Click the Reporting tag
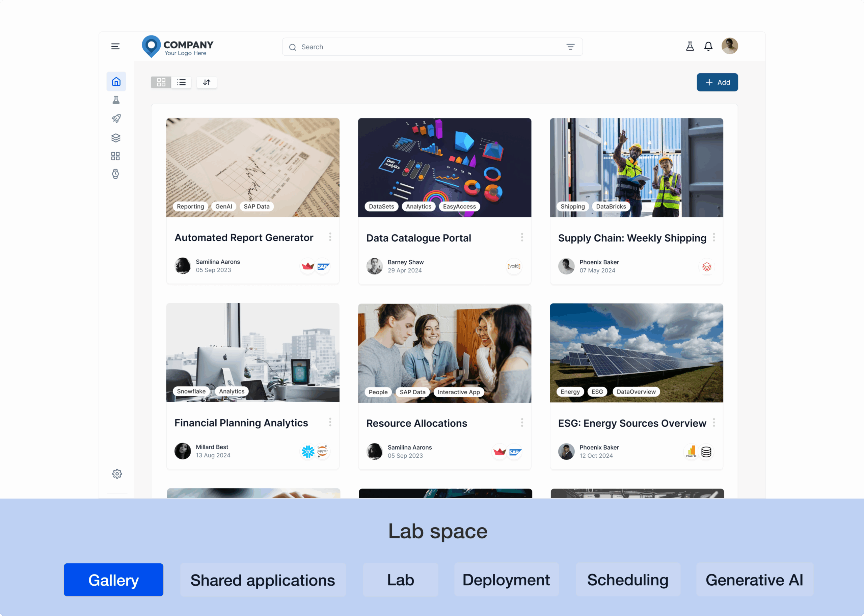The width and height of the screenshot is (864, 616). pyautogui.click(x=190, y=206)
